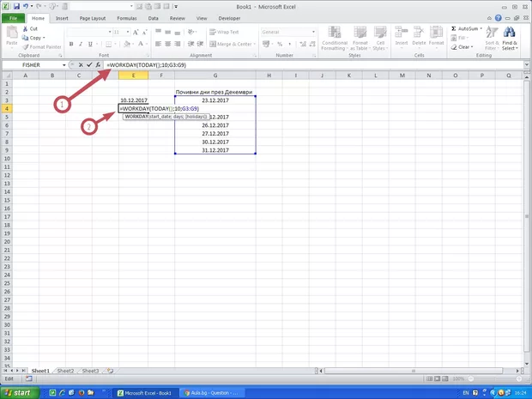Open the green File button

click(14, 17)
